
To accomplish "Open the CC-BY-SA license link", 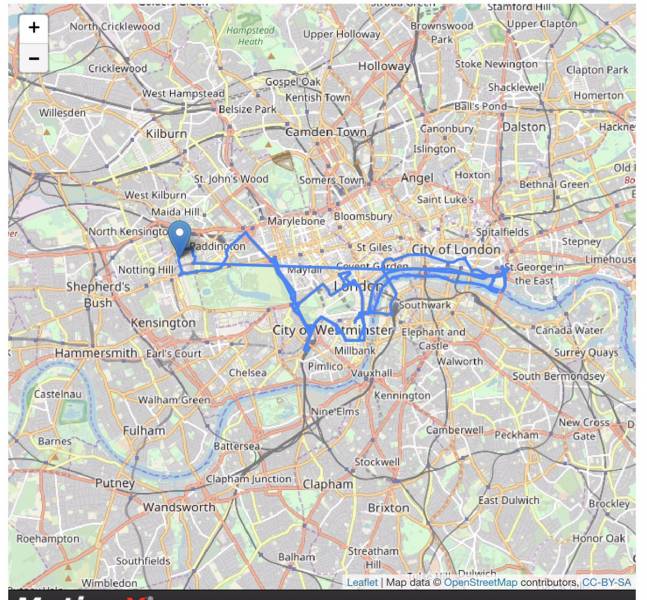I will tap(607, 582).
